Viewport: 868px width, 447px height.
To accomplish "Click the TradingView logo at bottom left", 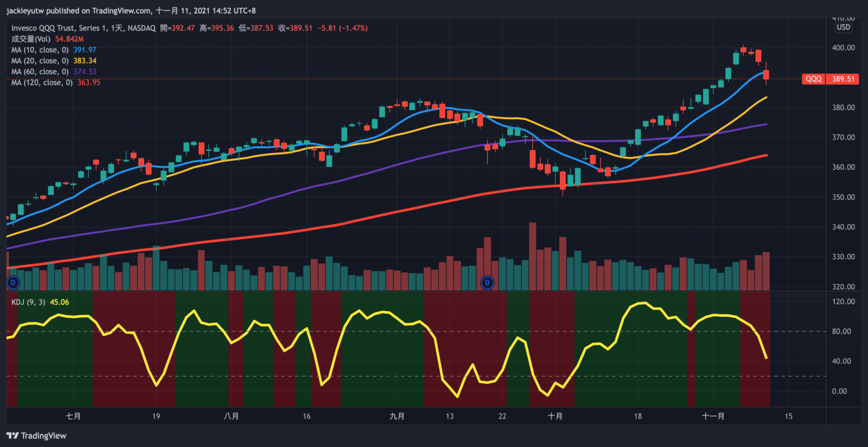I will coord(36,436).
